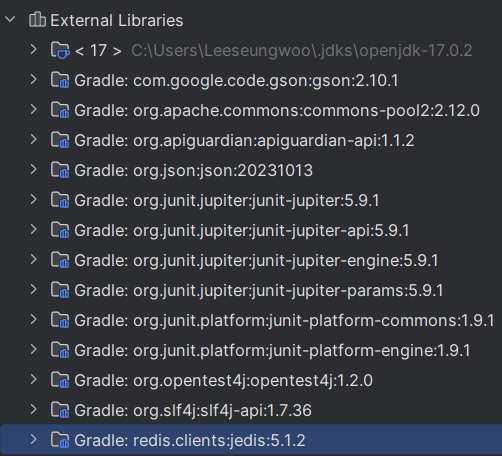
Task: Click the opentest4j library icon
Action: [x=60, y=380]
